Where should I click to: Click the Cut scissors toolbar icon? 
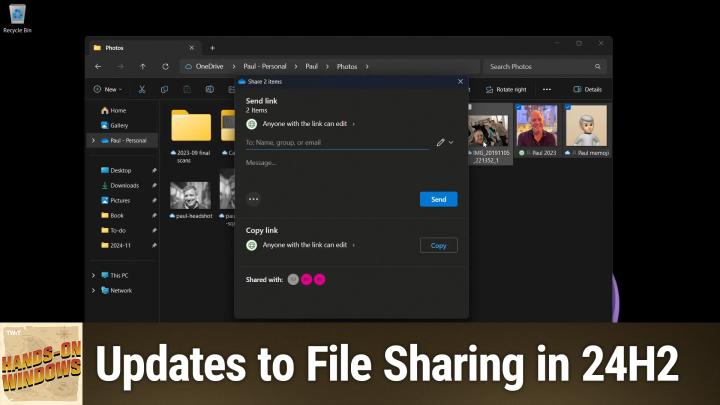[x=142, y=90]
